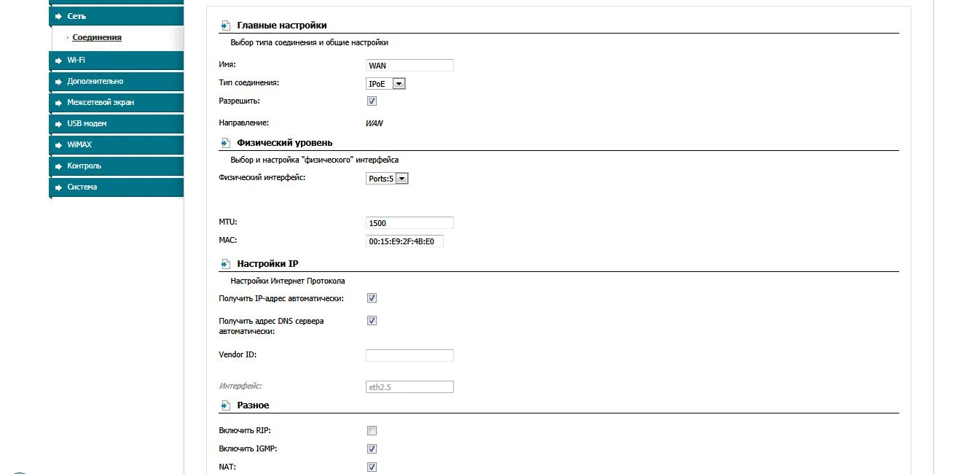980x474 pixels.
Task: Click the Настройки IP section header icon
Action: pyautogui.click(x=224, y=264)
